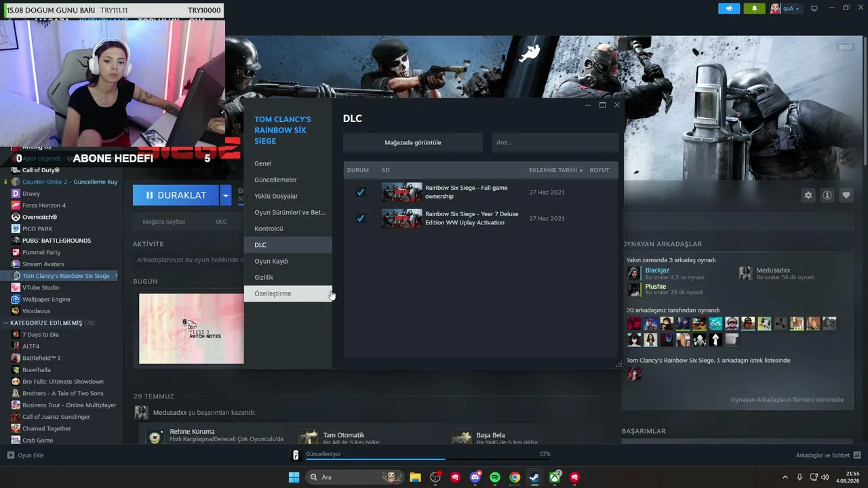
Task: Open Google Chrome from the taskbar
Action: coord(515,477)
